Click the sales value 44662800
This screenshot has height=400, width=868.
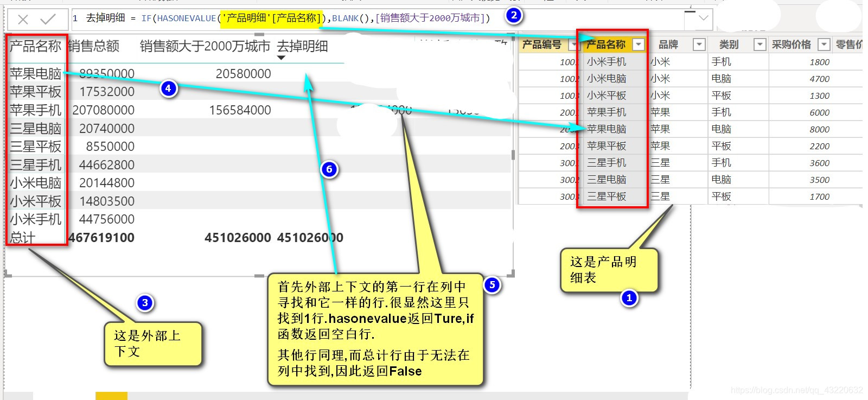[x=107, y=165]
